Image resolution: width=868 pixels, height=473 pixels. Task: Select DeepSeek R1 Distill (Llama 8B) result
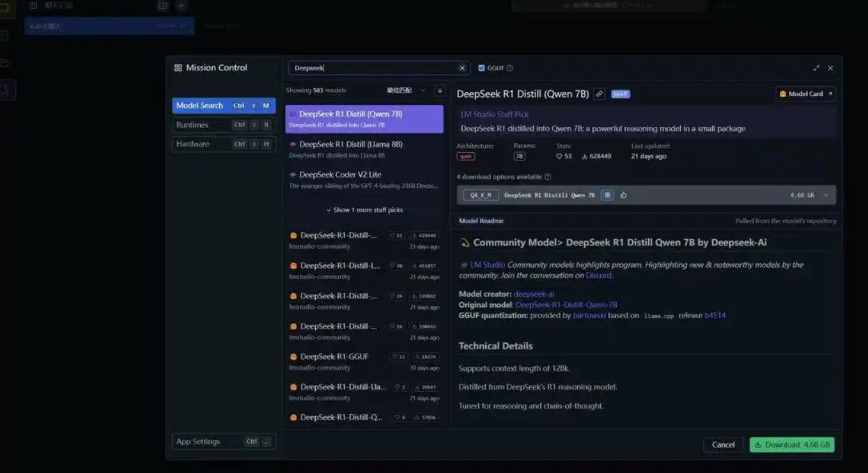(x=364, y=149)
